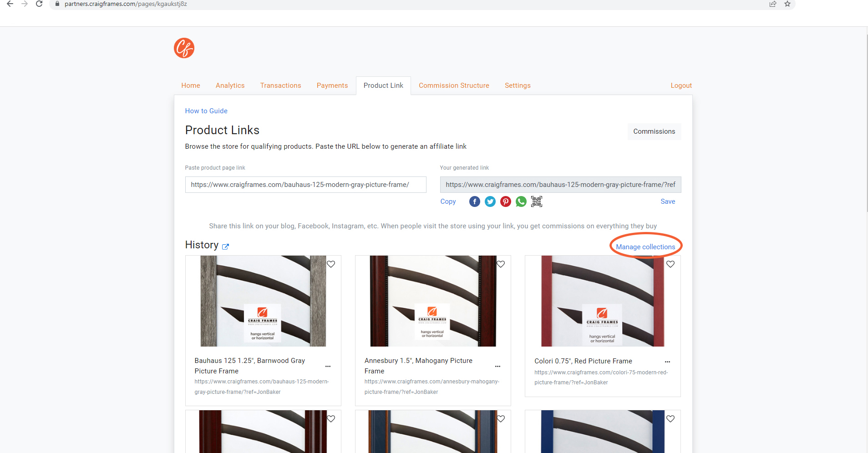This screenshot has height=453, width=868.
Task: Save the generated link
Action: click(x=668, y=201)
